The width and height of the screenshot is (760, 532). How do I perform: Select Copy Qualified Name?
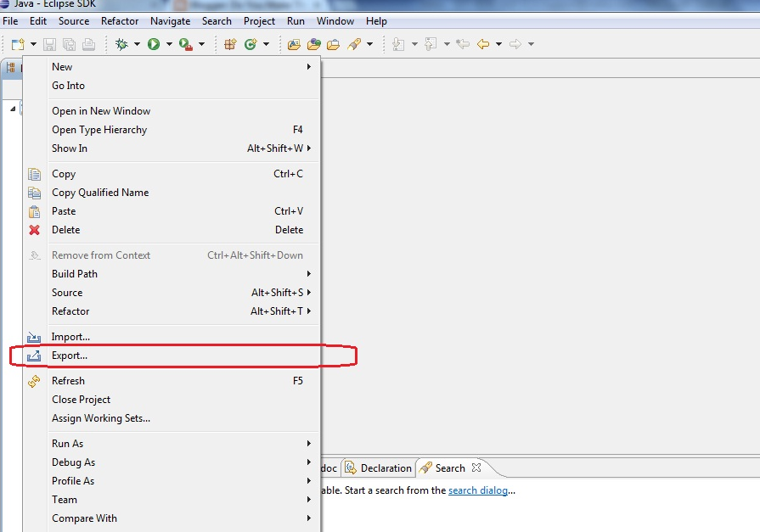(171, 193)
